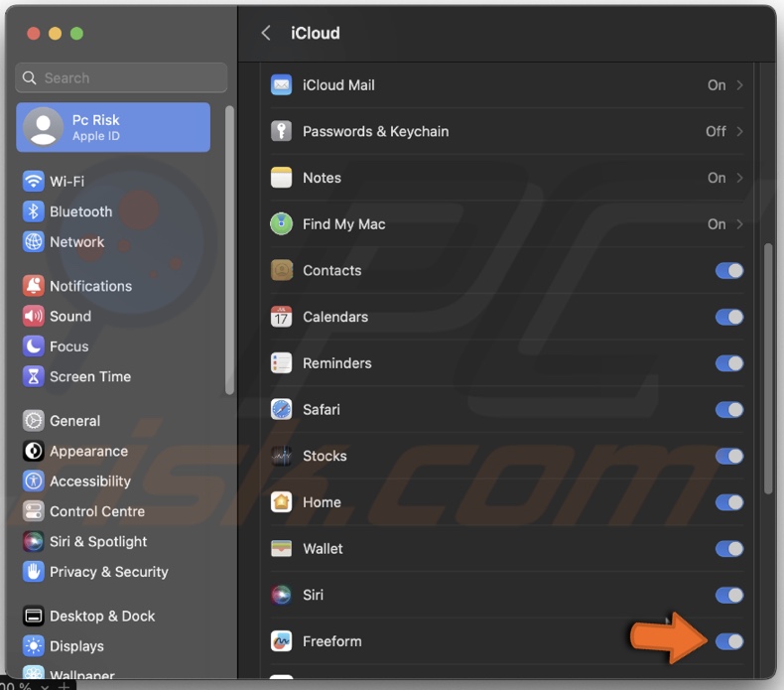The width and height of the screenshot is (784, 690).
Task: Click the Freeform app icon
Action: (x=281, y=641)
